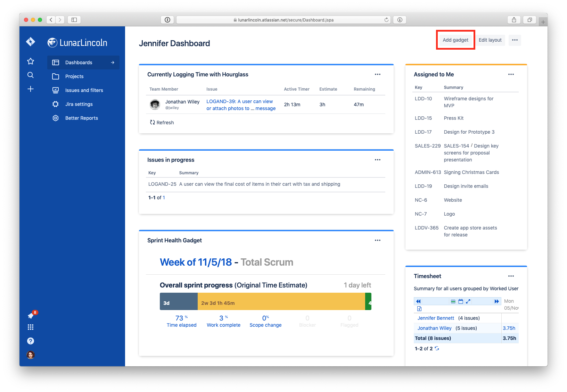The width and height of the screenshot is (567, 392).
Task: Open search with the magnifier icon
Action: pos(31,75)
